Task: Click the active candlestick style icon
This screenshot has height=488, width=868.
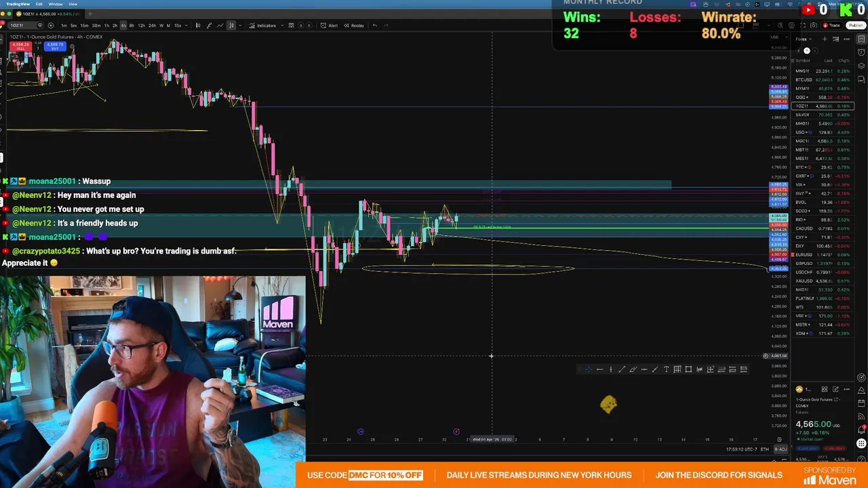Action: click(x=231, y=25)
